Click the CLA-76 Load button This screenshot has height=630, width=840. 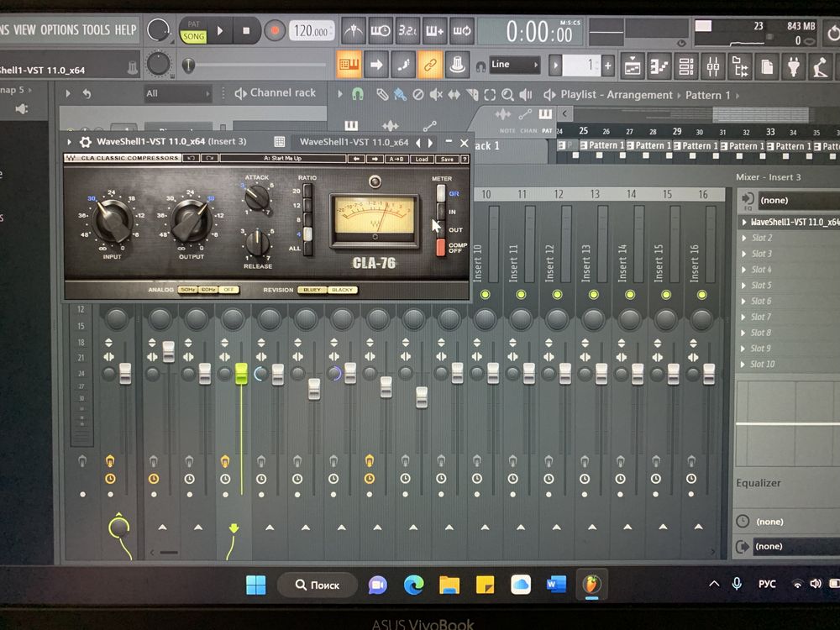coord(422,159)
